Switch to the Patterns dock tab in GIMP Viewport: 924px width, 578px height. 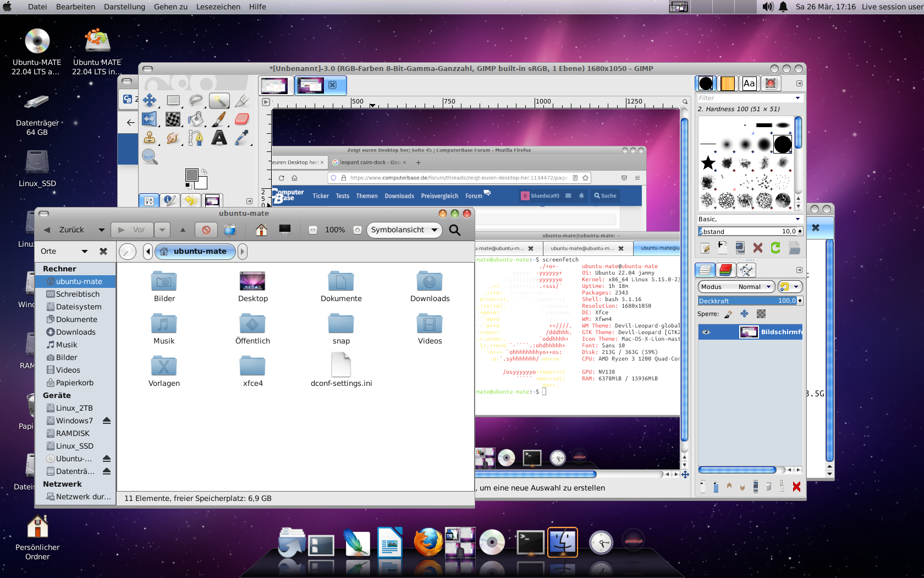click(x=727, y=83)
